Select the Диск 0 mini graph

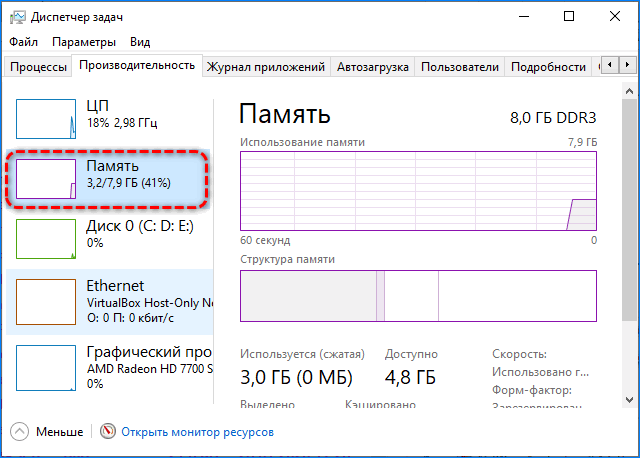click(x=46, y=239)
